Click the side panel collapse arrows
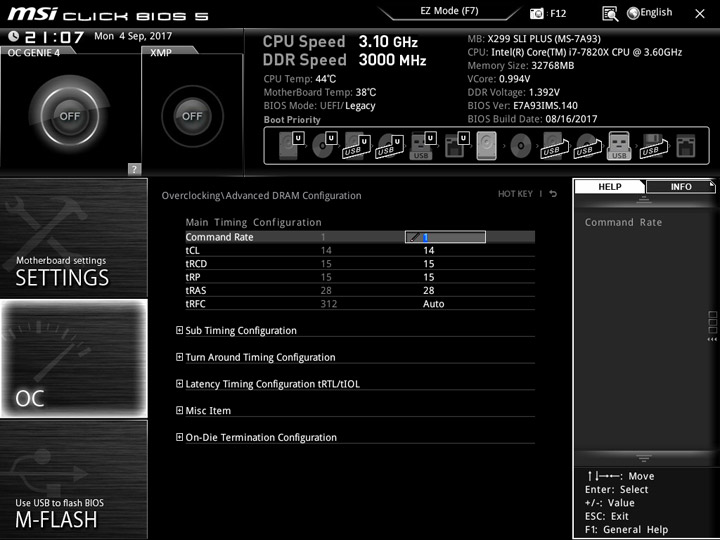720x540 pixels. click(x=712, y=339)
